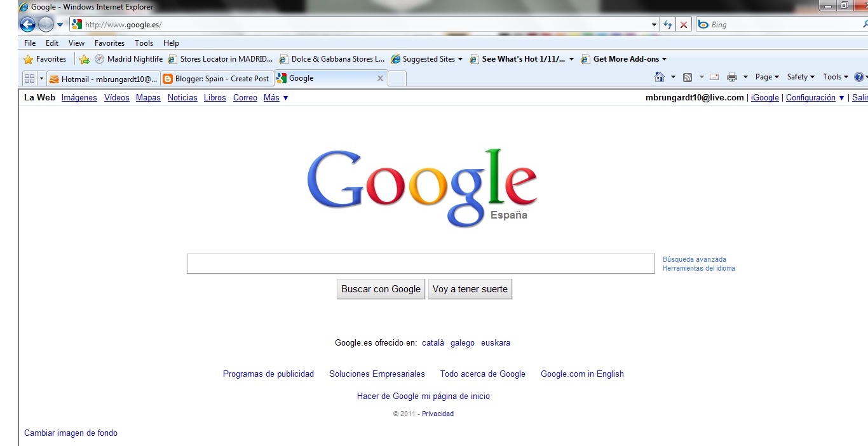Viewport: 868px width, 446px height.
Task: Open a new blank tab
Action: coord(397,79)
